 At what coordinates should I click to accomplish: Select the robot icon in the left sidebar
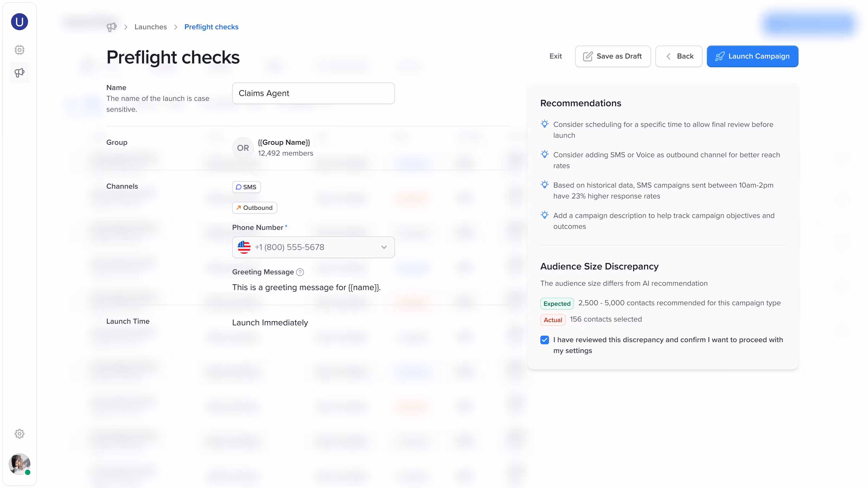tap(19, 50)
